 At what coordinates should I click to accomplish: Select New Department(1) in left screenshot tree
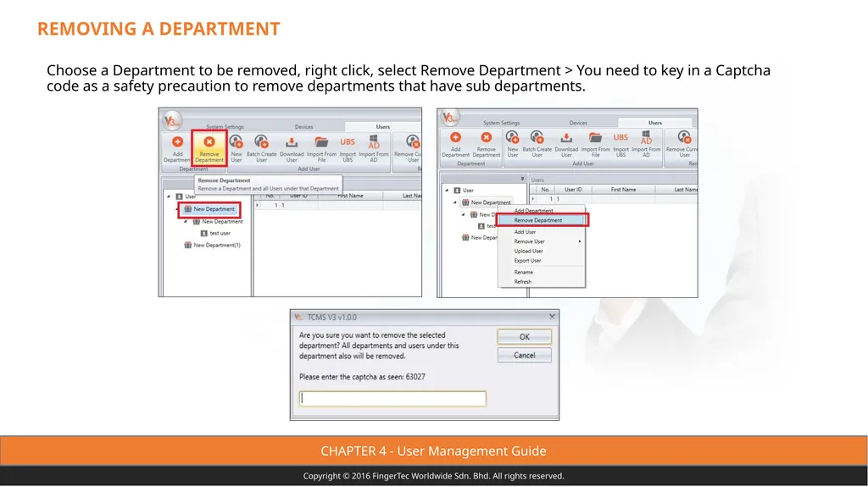(213, 245)
